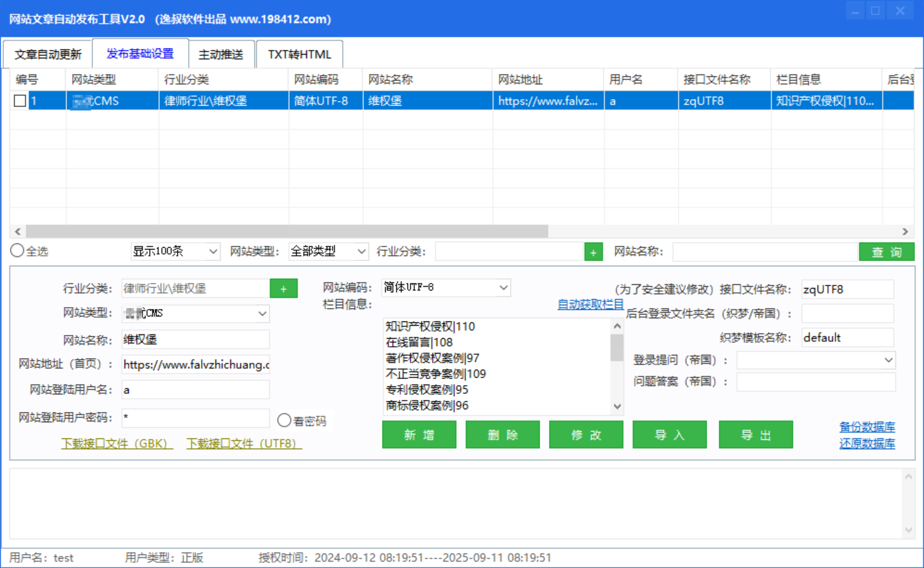Click the 备份数据库 link
Viewport: 924px width, 568px height.
pos(867,427)
